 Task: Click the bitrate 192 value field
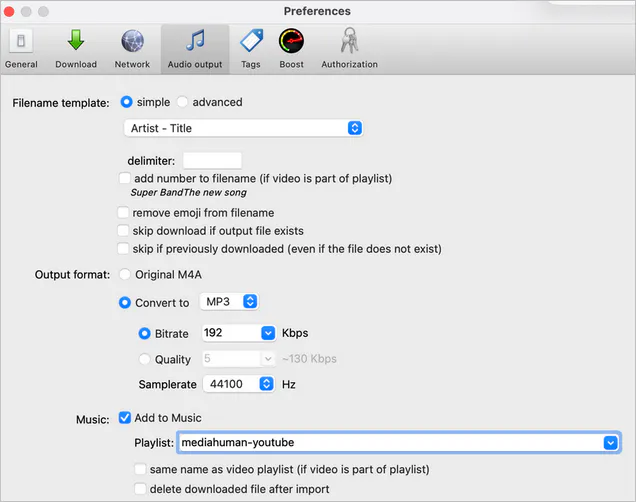(231, 333)
